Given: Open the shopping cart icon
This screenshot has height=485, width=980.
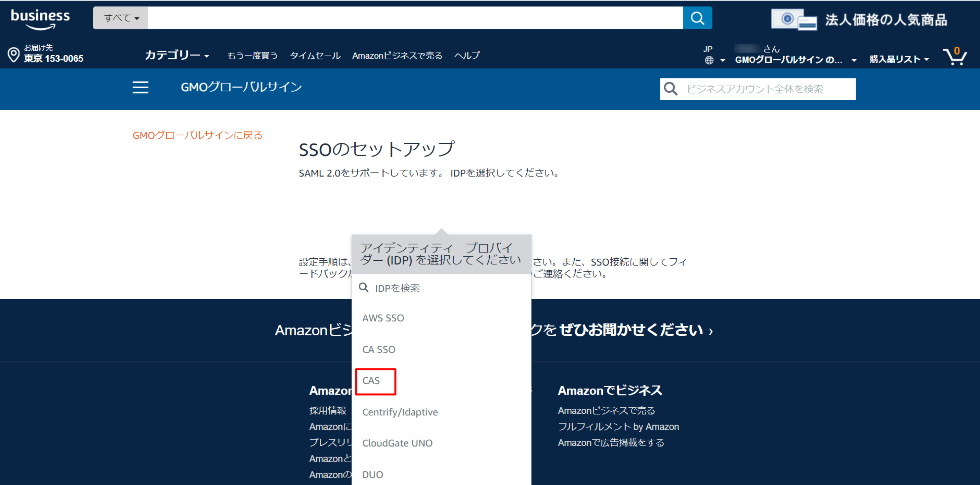Looking at the screenshot, I should coord(955,56).
